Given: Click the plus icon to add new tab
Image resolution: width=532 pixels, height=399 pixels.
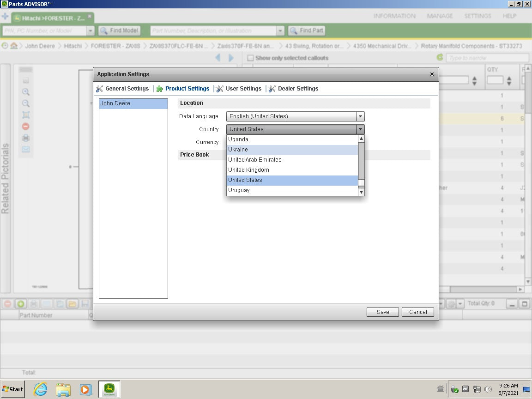Looking at the screenshot, I should [x=5, y=17].
